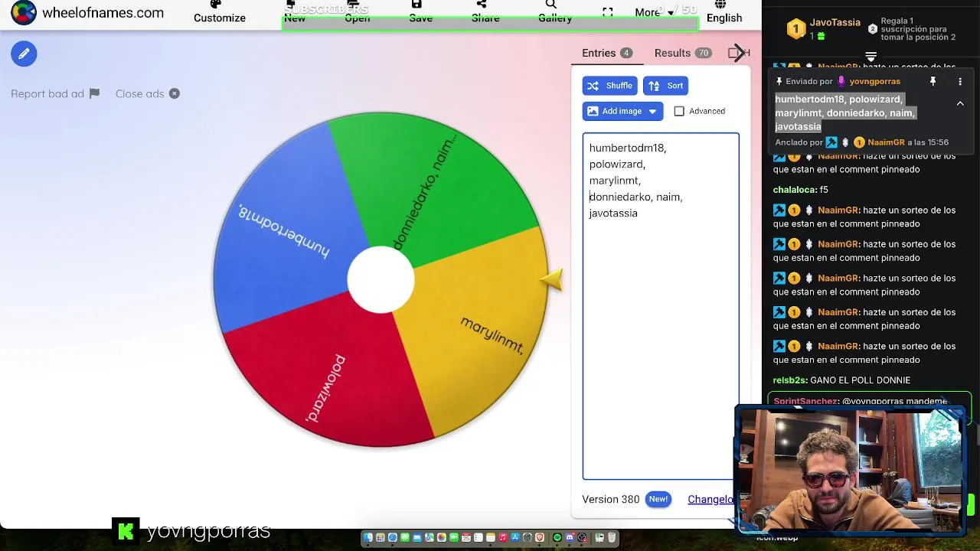Image resolution: width=980 pixels, height=551 pixels.
Task: Click the highlighted pinned names text
Action: pos(844,112)
